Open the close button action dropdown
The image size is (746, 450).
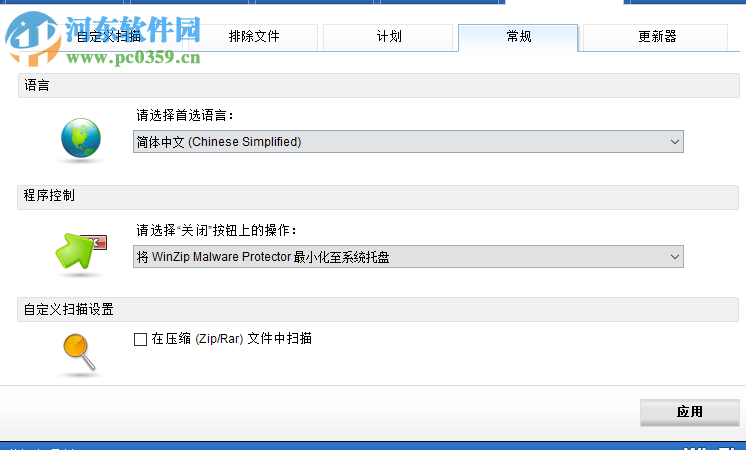408,257
